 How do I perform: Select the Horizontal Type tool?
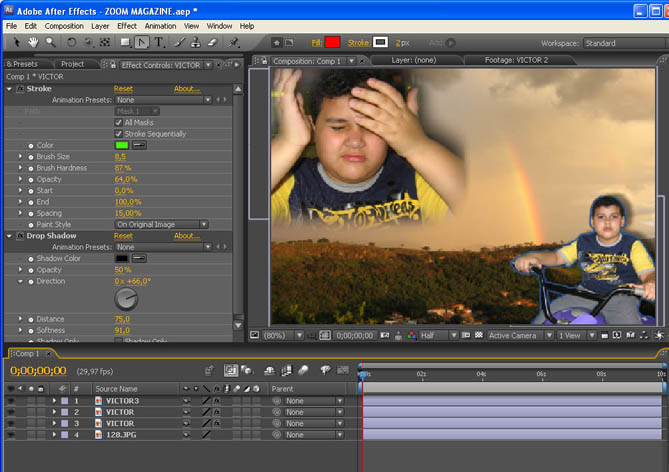159,43
